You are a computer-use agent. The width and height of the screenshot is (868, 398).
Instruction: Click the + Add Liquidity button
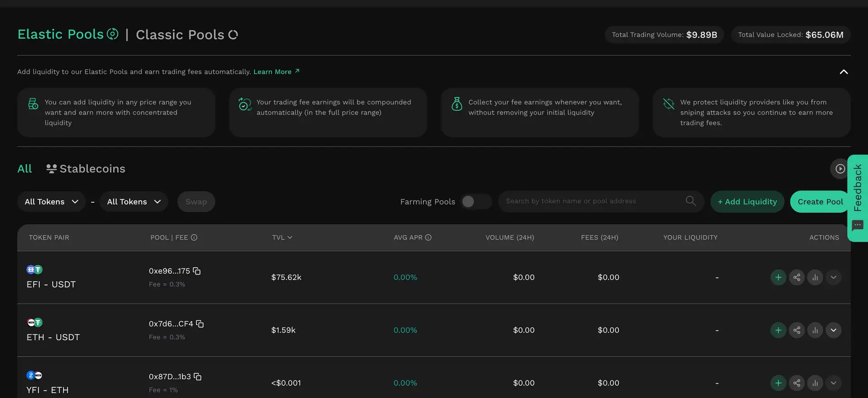(x=747, y=202)
